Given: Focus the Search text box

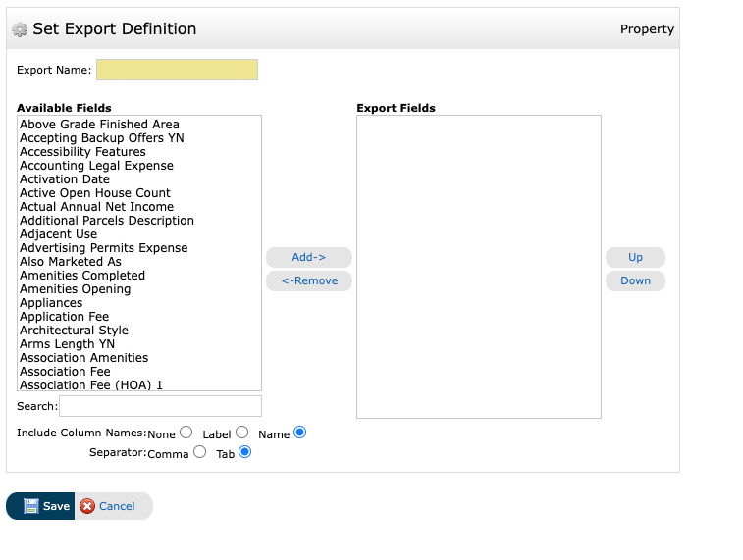Looking at the screenshot, I should pyautogui.click(x=160, y=406).
